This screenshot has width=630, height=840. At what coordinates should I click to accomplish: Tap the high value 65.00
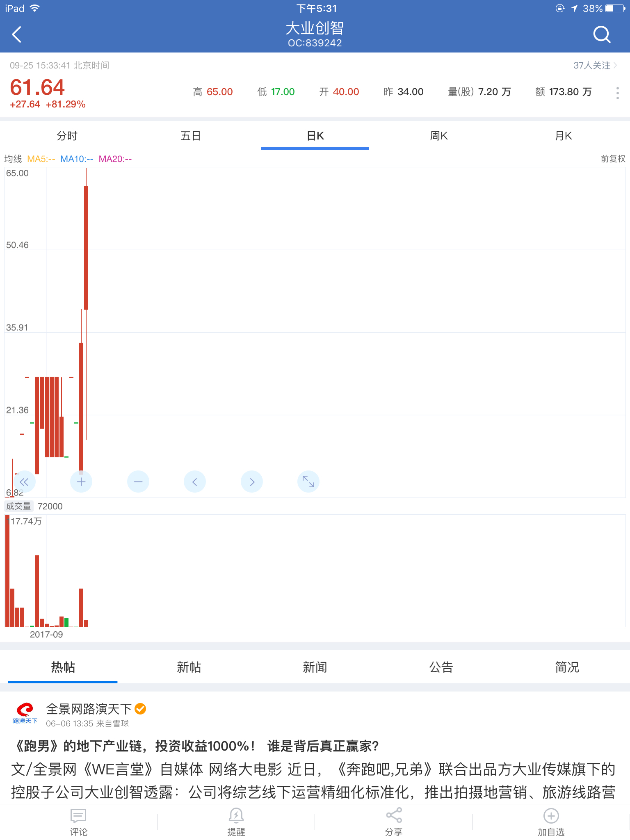point(220,92)
